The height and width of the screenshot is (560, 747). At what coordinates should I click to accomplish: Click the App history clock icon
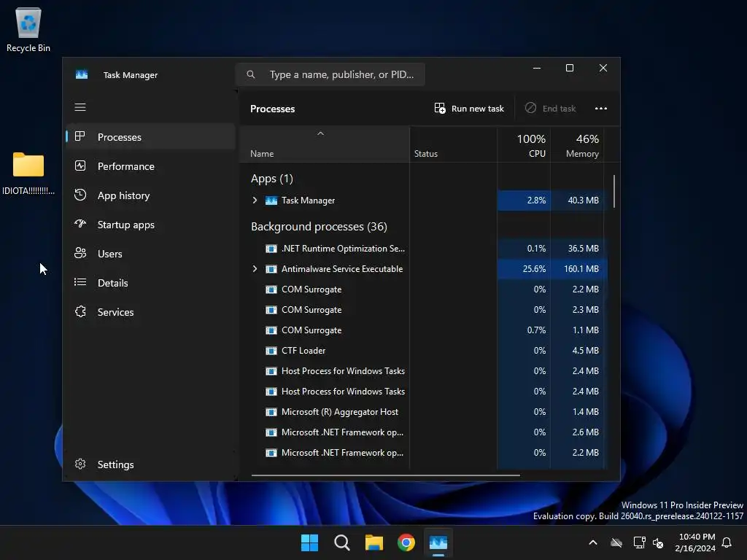click(80, 195)
